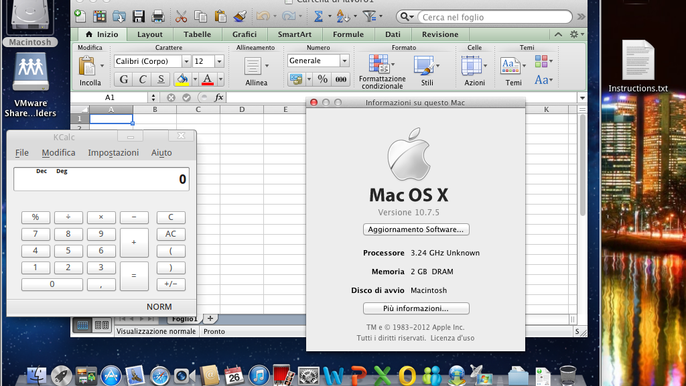Switch to the Grafici ribbon tab

(x=244, y=34)
